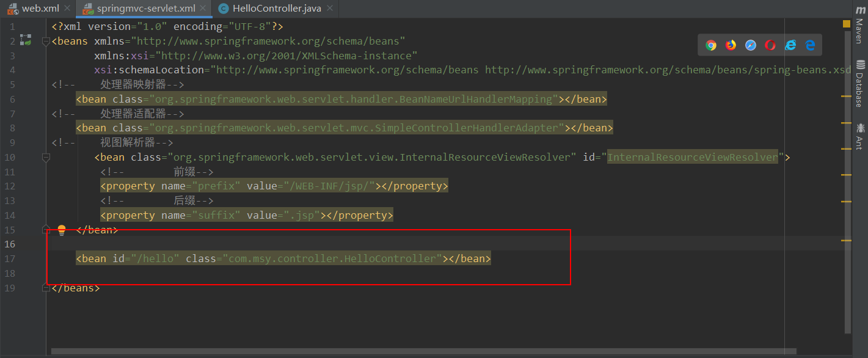
Task: Click the 前缀 comment on line 11
Action: [184, 172]
